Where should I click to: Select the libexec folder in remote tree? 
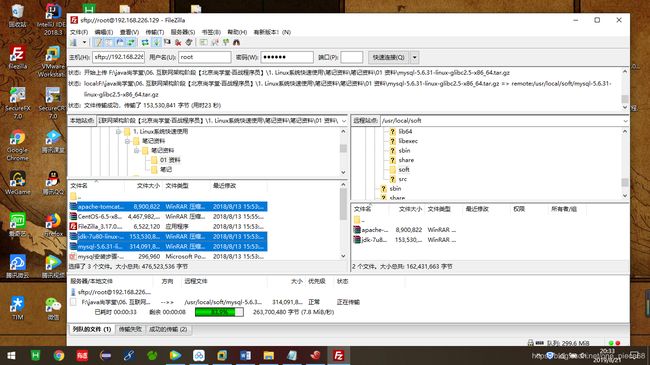click(x=403, y=141)
